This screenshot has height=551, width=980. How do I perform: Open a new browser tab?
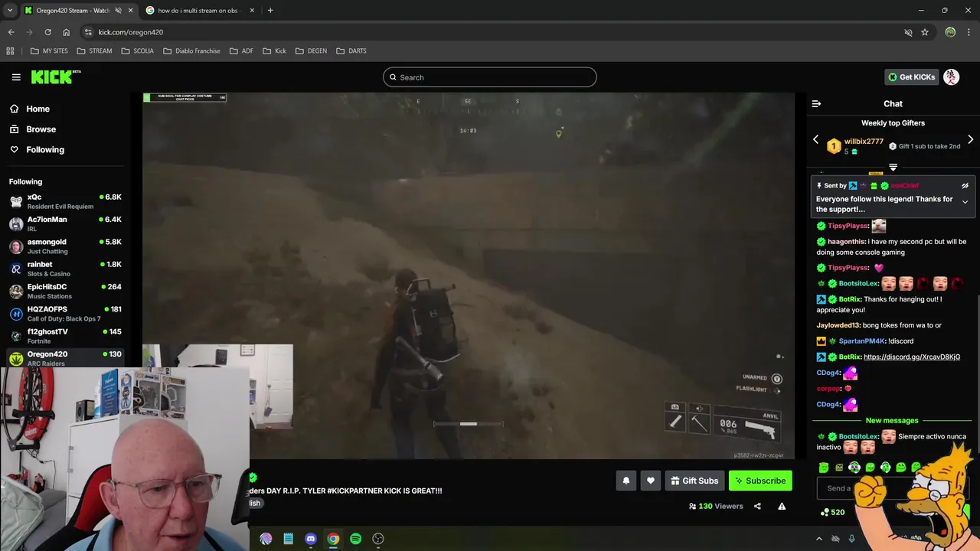pos(270,11)
